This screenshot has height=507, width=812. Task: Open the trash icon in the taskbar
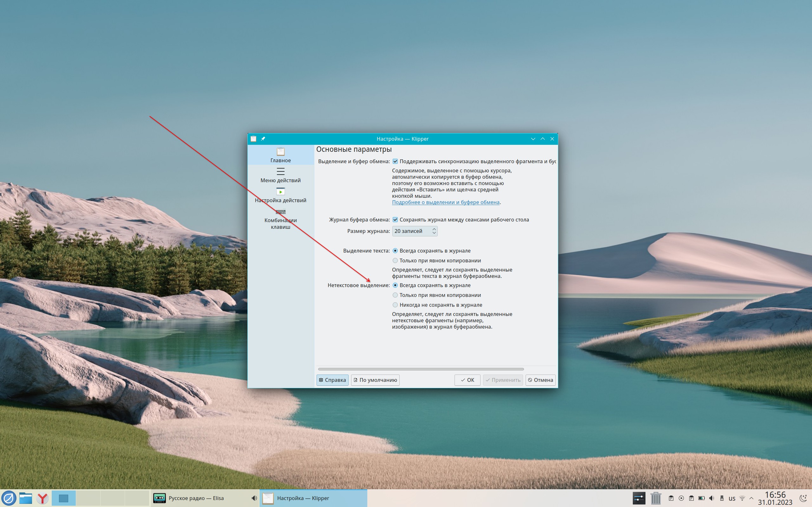[x=656, y=498]
